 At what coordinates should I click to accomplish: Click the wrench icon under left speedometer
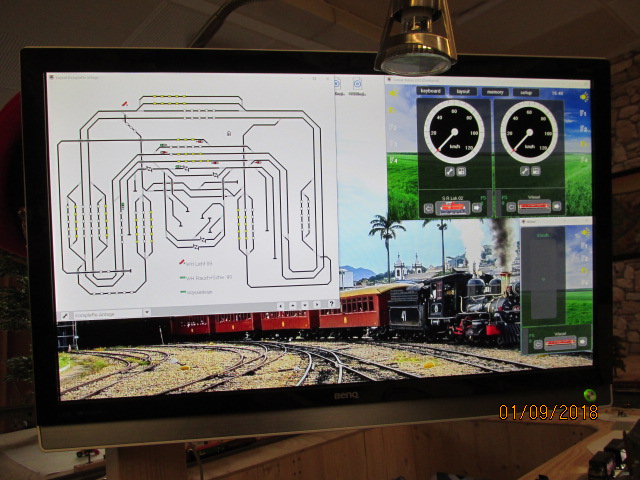[449, 172]
